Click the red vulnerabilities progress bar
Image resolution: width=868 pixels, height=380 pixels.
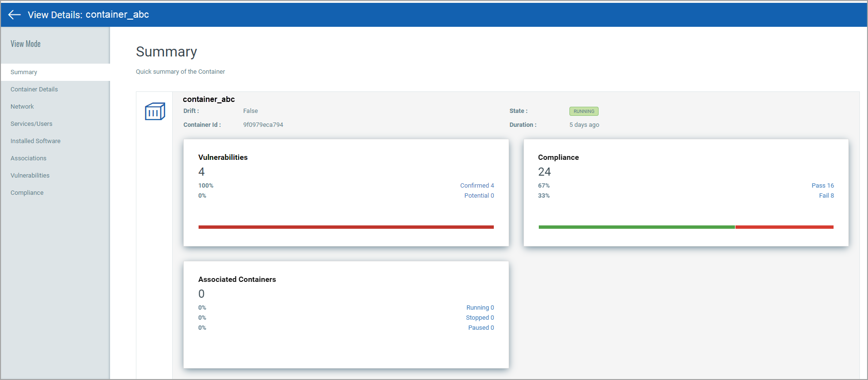[x=346, y=227]
